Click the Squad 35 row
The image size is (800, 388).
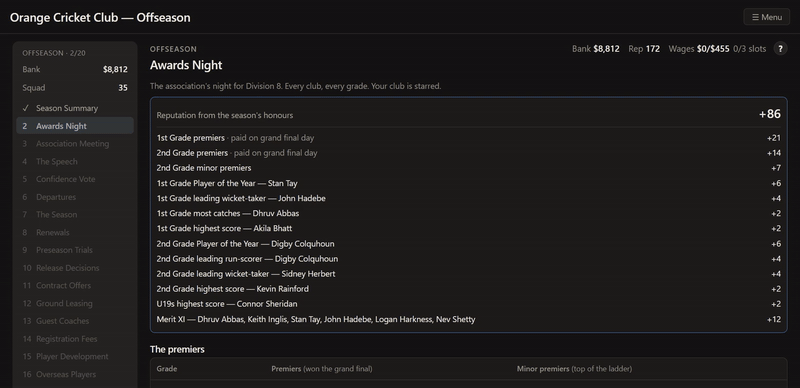point(75,88)
